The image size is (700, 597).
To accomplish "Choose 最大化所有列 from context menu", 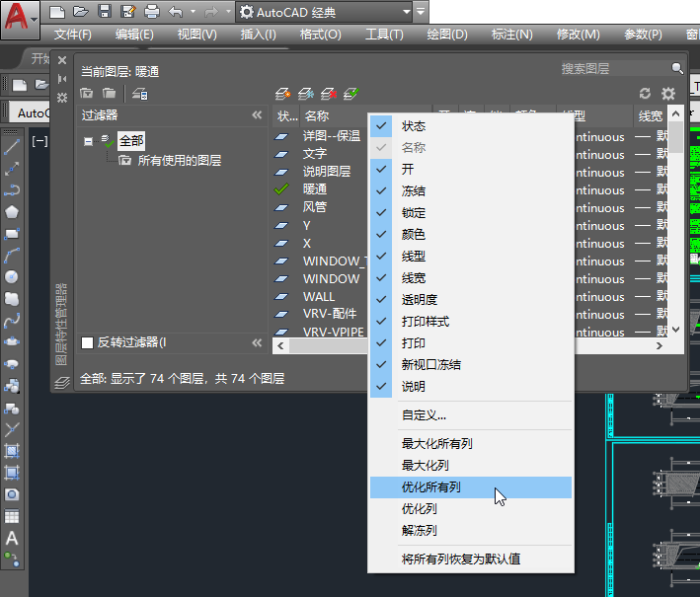I will [471, 444].
